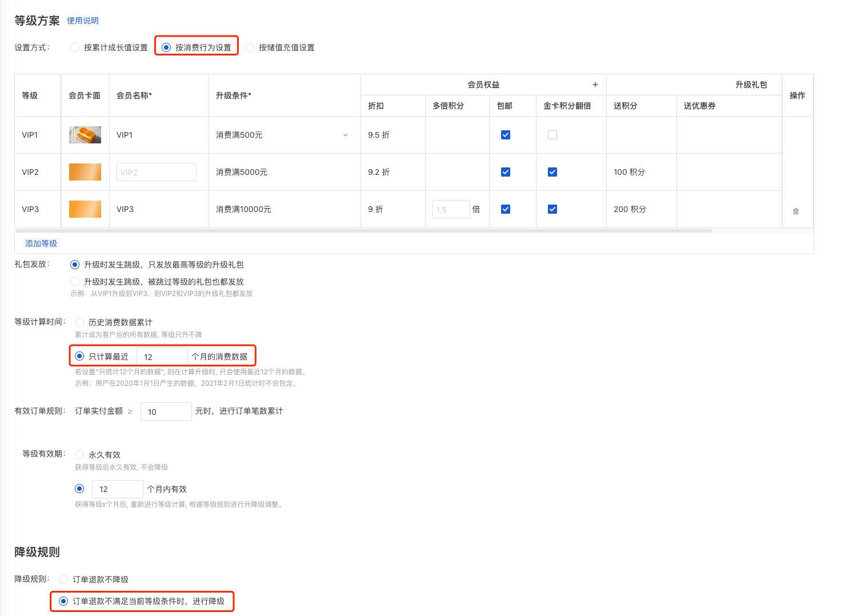
Task: Select 只计算最近 months radio option
Action: pyautogui.click(x=79, y=356)
